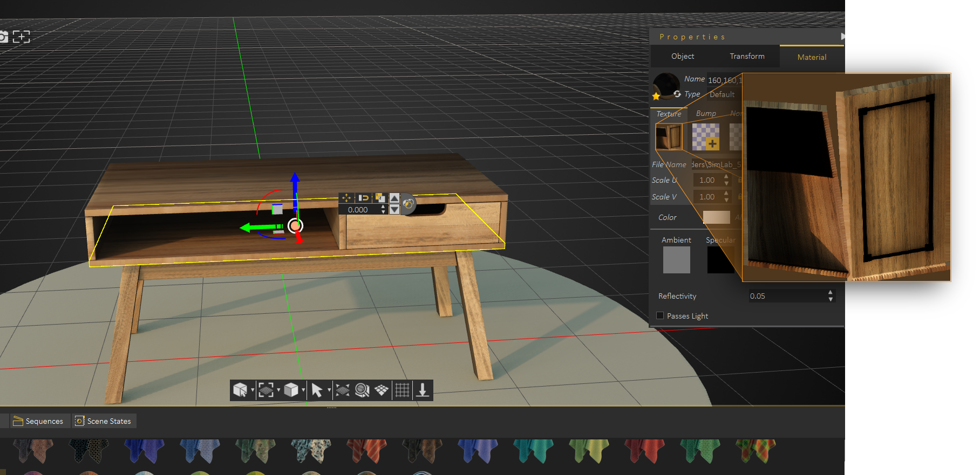980x475 pixels.
Task: Switch to the Object tab
Action: coord(683,56)
